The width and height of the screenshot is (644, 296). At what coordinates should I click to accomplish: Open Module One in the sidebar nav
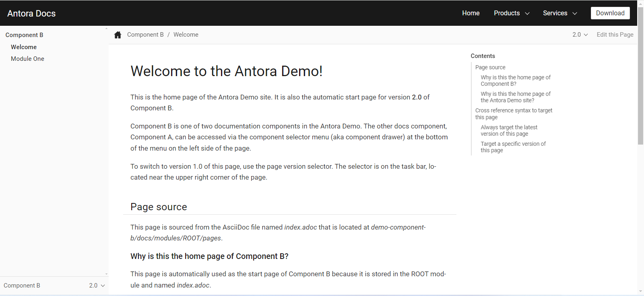click(x=27, y=59)
